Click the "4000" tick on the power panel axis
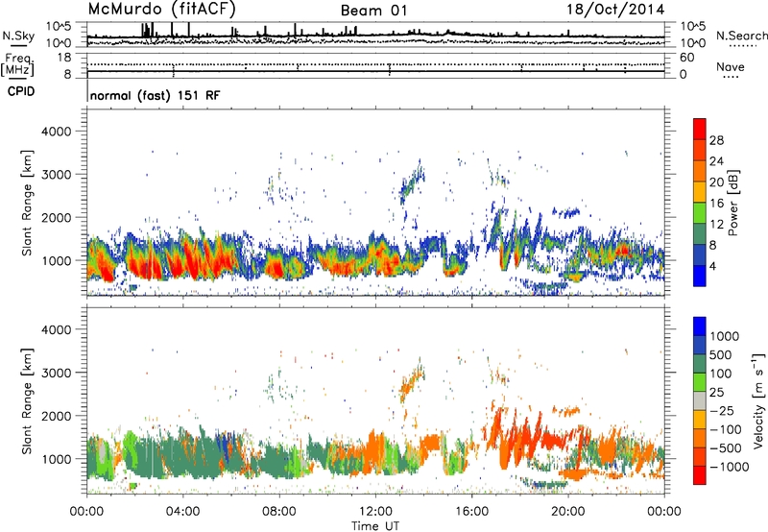Image resolution: width=768 pixels, height=532 pixels. pyautogui.click(x=57, y=132)
